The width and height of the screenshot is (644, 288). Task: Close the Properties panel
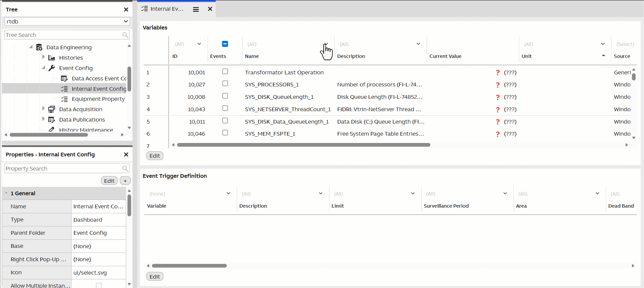(x=126, y=154)
